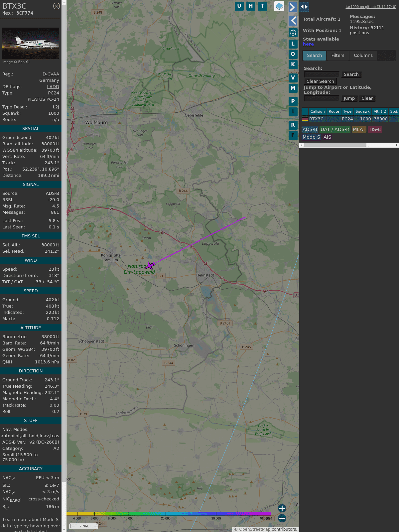Toggle the F map button
Image resolution: width=399 pixels, height=532 pixels.
293,135
